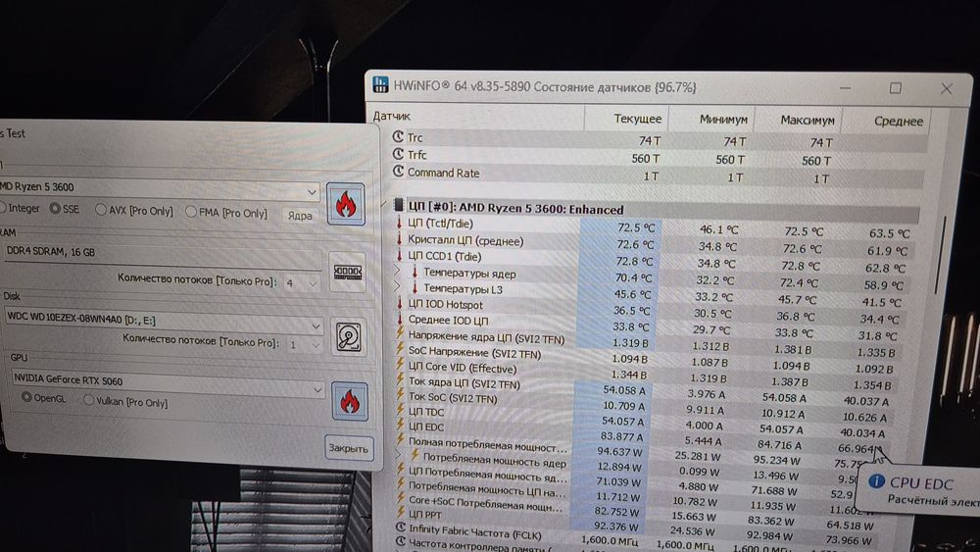Image resolution: width=980 pixels, height=552 pixels.
Task: Select the Command Rate sensor row
Action: pos(659,176)
